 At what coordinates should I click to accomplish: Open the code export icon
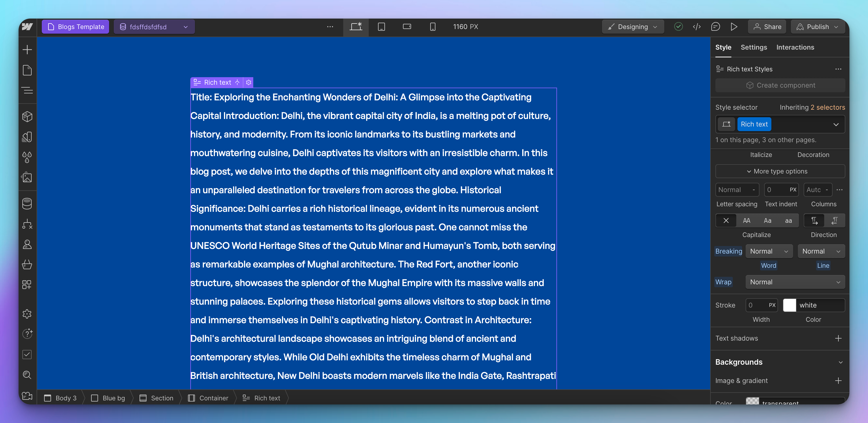tap(697, 27)
